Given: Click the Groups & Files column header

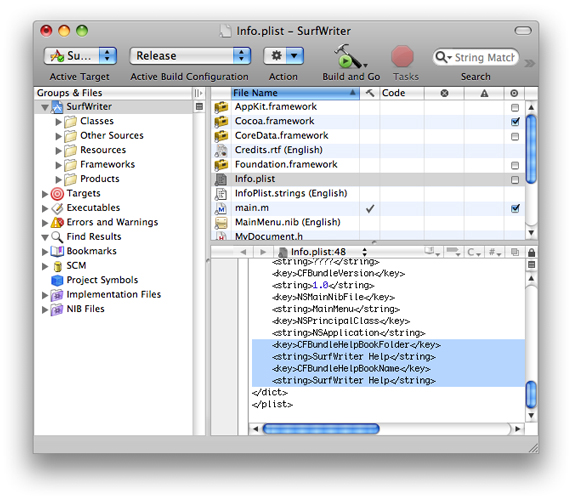Looking at the screenshot, I should tap(113, 93).
